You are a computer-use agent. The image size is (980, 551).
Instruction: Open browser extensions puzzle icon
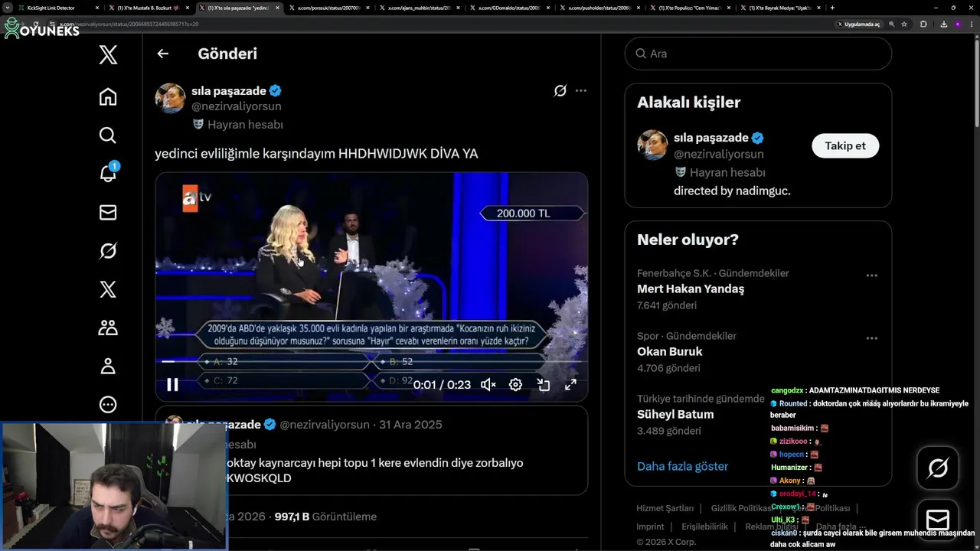point(923,24)
